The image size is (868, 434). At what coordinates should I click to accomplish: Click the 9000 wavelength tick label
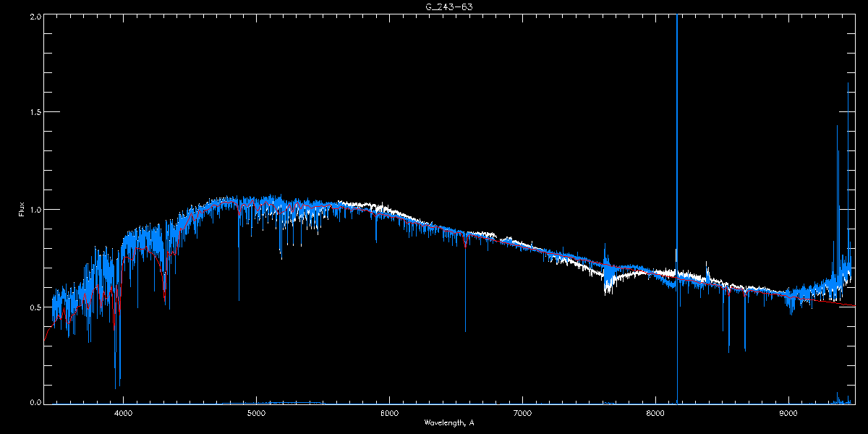click(788, 413)
